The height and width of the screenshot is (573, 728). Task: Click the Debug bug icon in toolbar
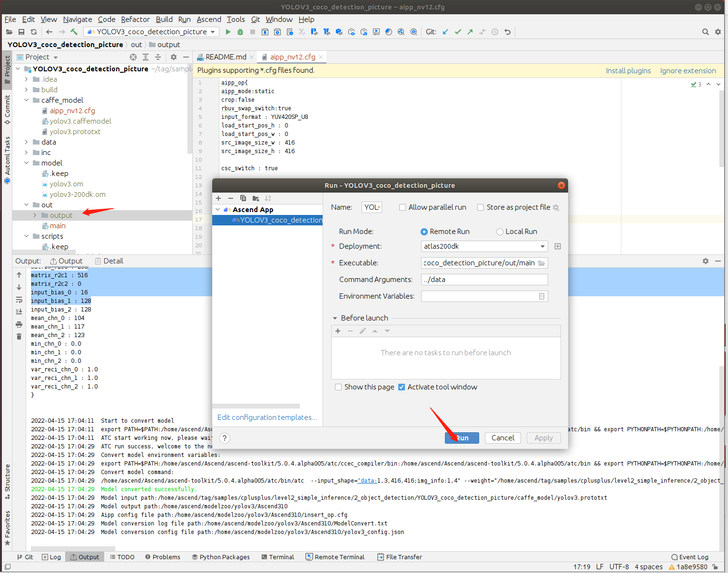coord(240,32)
